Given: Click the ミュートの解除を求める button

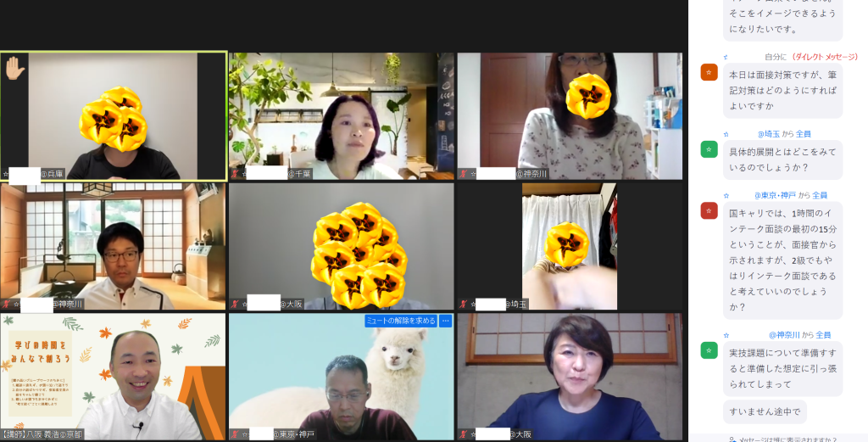Looking at the screenshot, I should 401,321.
